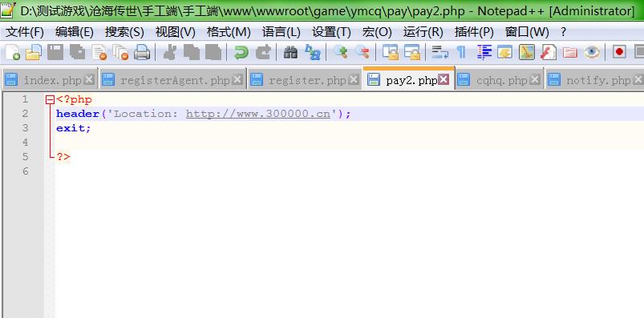
Task: Switch to the cqhq.php tab
Action: [499, 80]
